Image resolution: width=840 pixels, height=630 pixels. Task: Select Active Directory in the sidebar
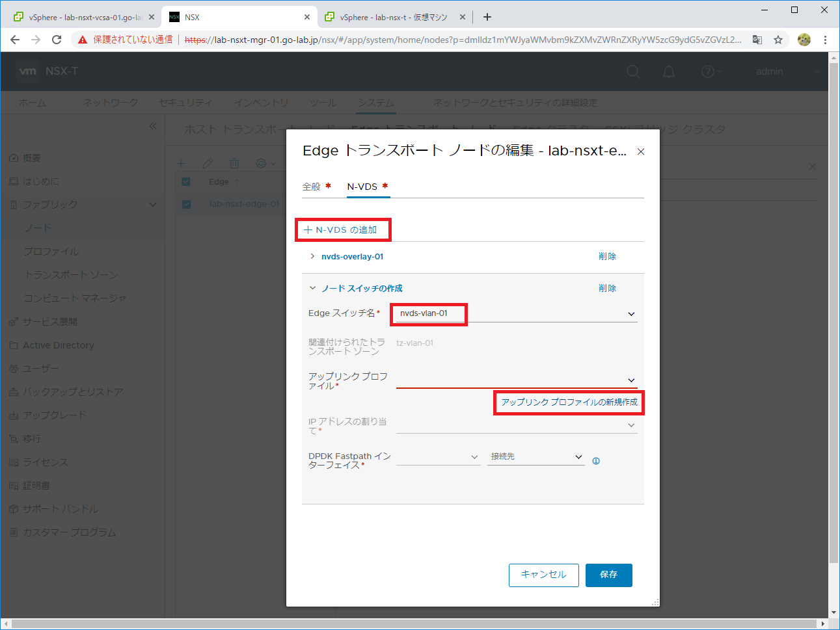tap(59, 345)
